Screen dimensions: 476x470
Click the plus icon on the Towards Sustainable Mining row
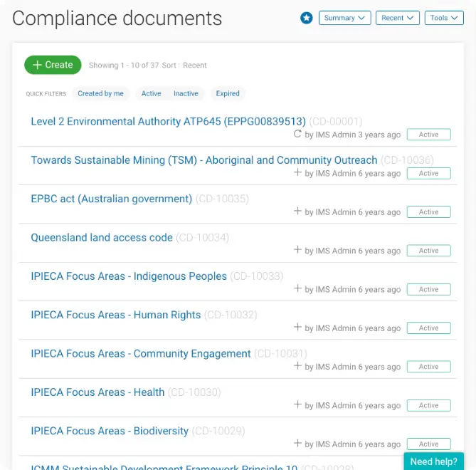click(x=297, y=172)
